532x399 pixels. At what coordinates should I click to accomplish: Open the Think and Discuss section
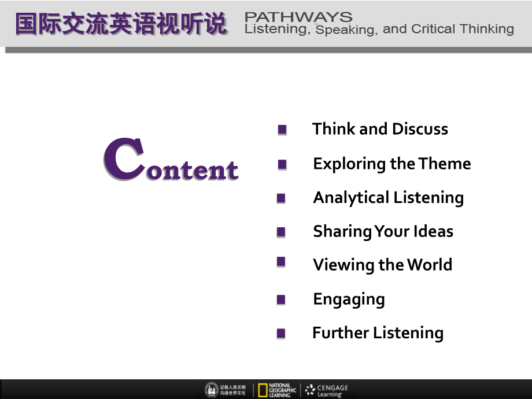tap(380, 129)
